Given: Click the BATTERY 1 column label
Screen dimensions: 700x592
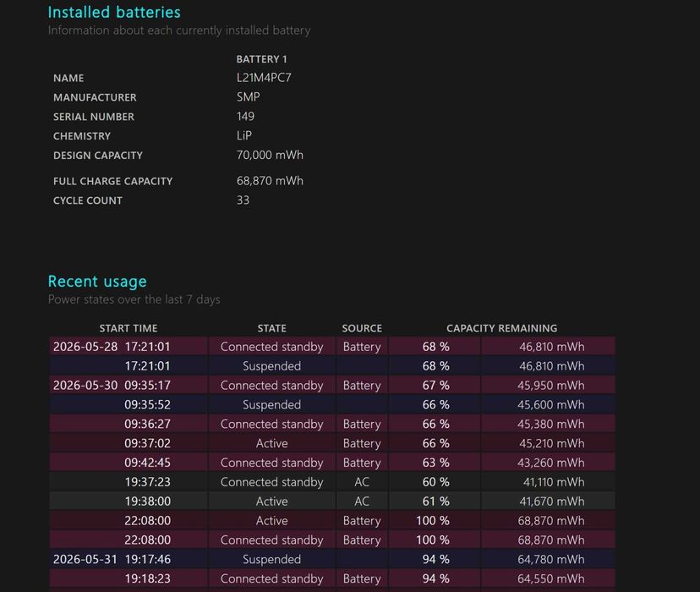Looking at the screenshot, I should tap(261, 59).
